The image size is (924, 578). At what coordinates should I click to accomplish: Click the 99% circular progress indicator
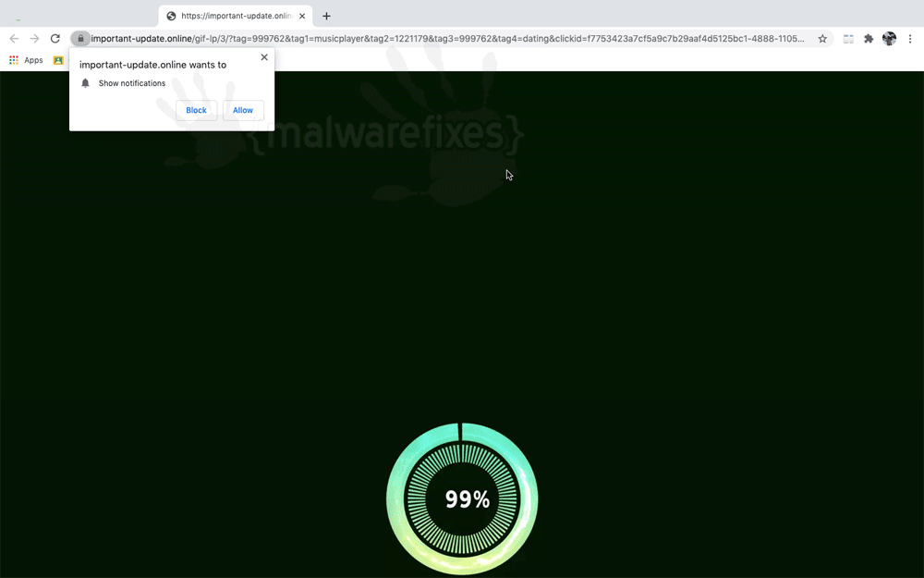tap(462, 499)
